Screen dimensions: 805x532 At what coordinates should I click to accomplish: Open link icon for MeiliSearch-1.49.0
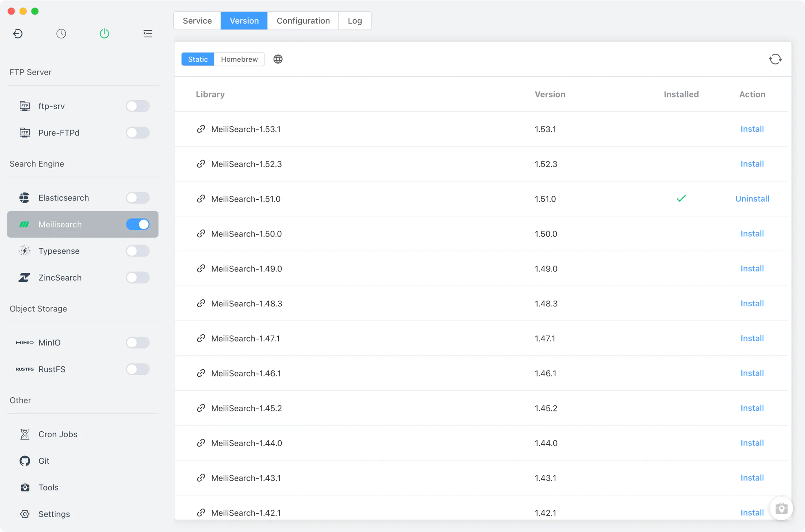point(201,269)
